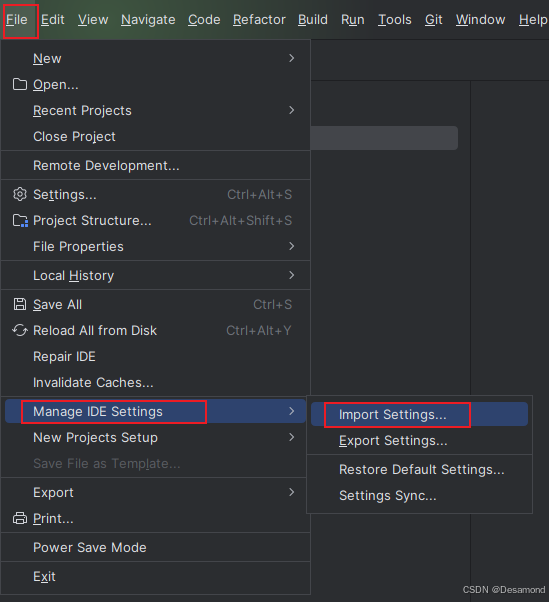Click the gear icon beside Settings...
This screenshot has width=549, height=602.
tap(20, 194)
